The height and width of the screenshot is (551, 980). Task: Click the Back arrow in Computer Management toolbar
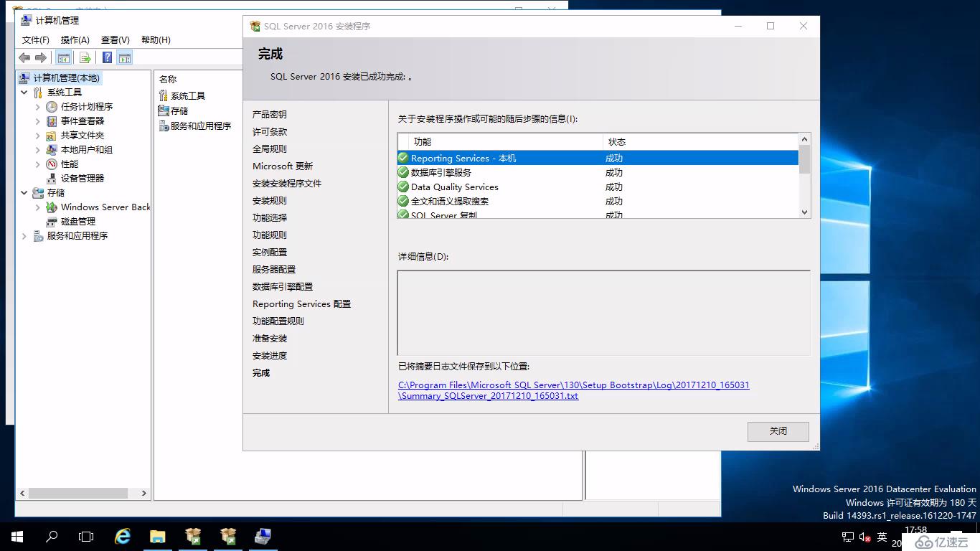tap(24, 58)
